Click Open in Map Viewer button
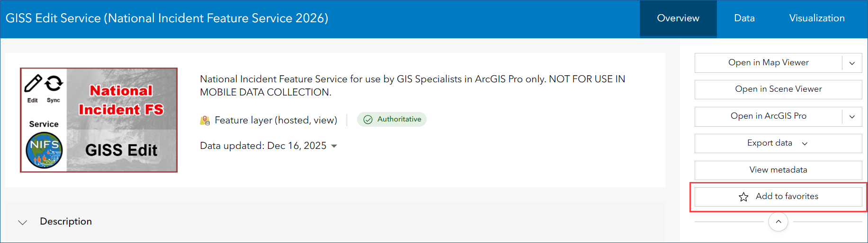 coord(768,63)
